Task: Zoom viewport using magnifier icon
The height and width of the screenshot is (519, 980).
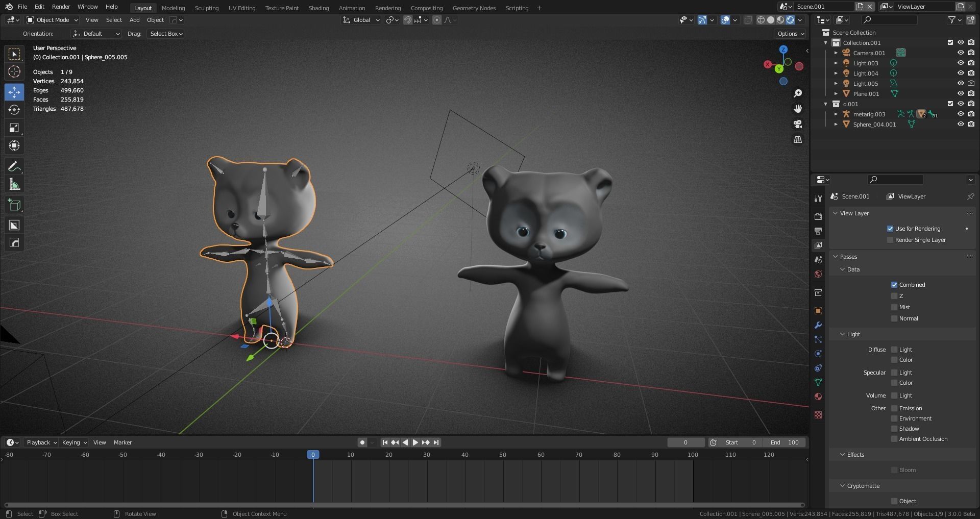Action: click(x=798, y=93)
